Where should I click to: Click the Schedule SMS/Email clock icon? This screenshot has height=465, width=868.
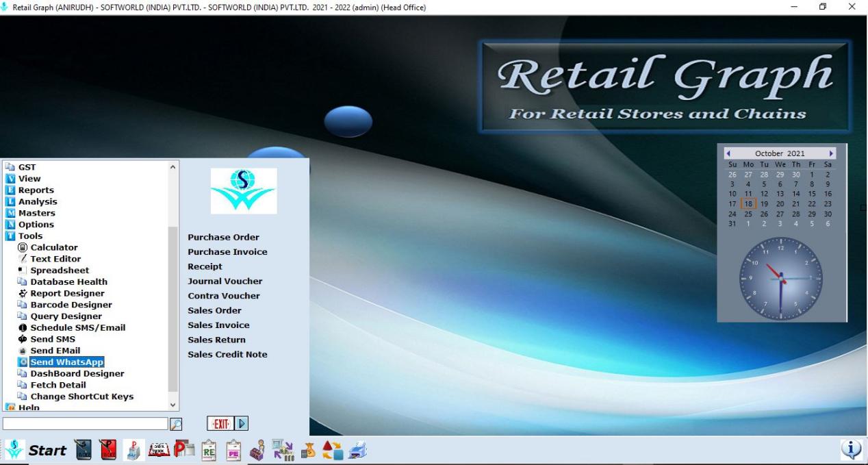(x=23, y=327)
